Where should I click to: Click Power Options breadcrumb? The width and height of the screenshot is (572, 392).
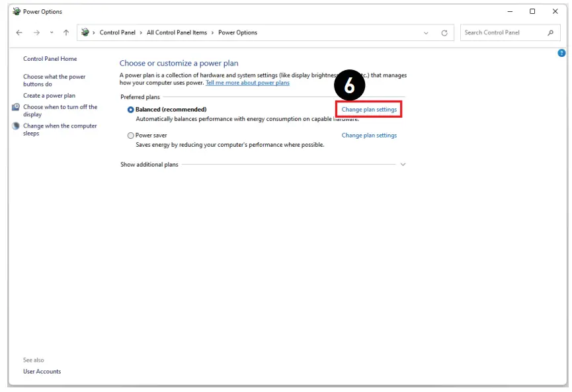tap(237, 32)
